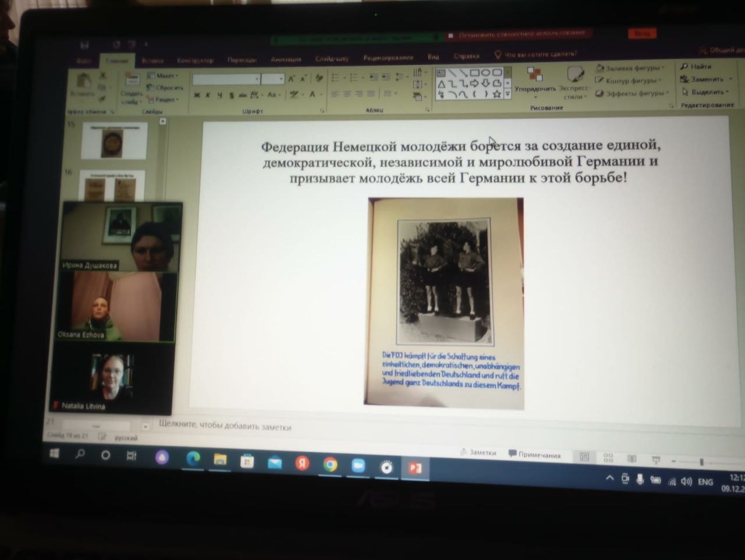Apply the bulleted list icon
Screen dimensions: 745x560
pyautogui.click(x=336, y=77)
